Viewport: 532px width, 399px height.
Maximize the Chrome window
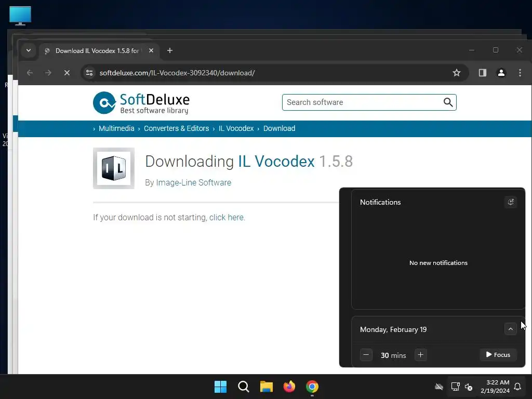495,50
